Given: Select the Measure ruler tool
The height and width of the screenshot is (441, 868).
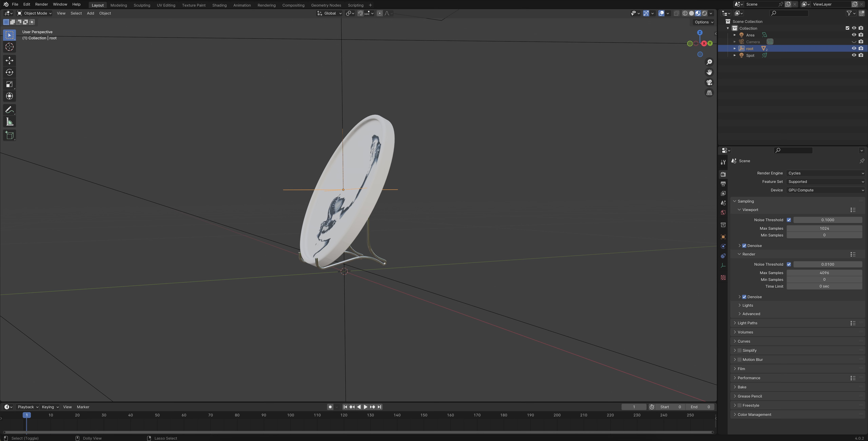Looking at the screenshot, I should point(9,122).
